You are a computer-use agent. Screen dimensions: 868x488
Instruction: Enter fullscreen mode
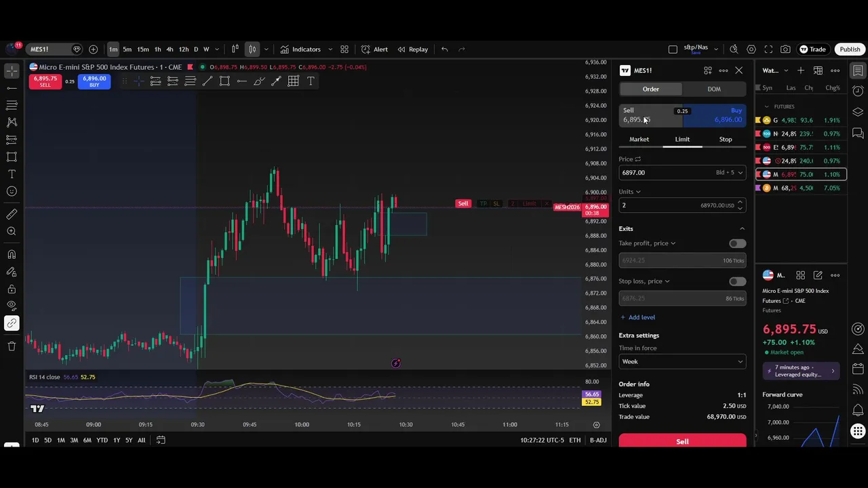pos(768,49)
